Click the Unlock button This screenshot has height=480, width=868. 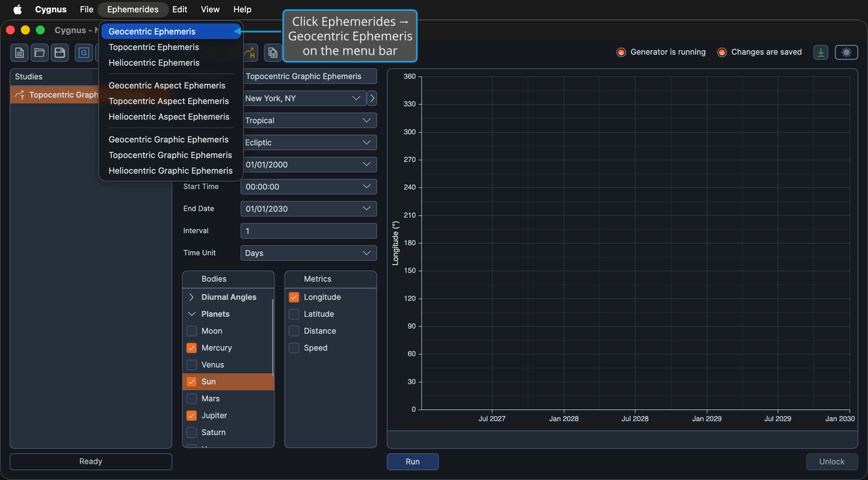point(832,462)
